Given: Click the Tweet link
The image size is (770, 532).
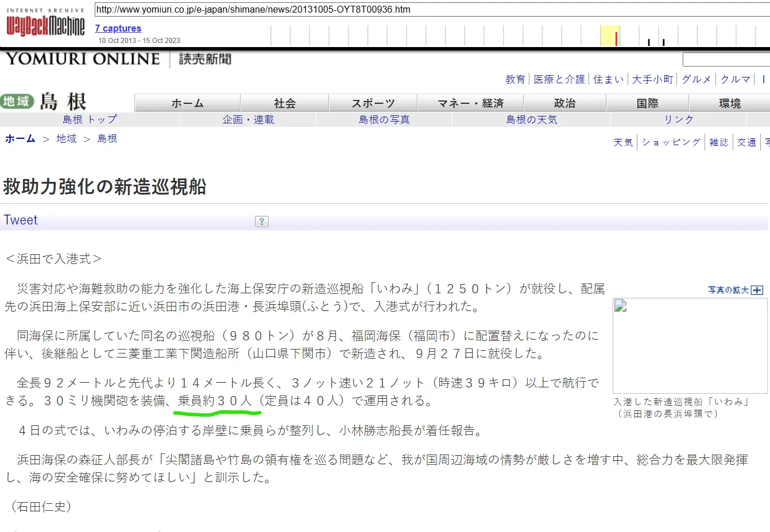Looking at the screenshot, I should 21,220.
